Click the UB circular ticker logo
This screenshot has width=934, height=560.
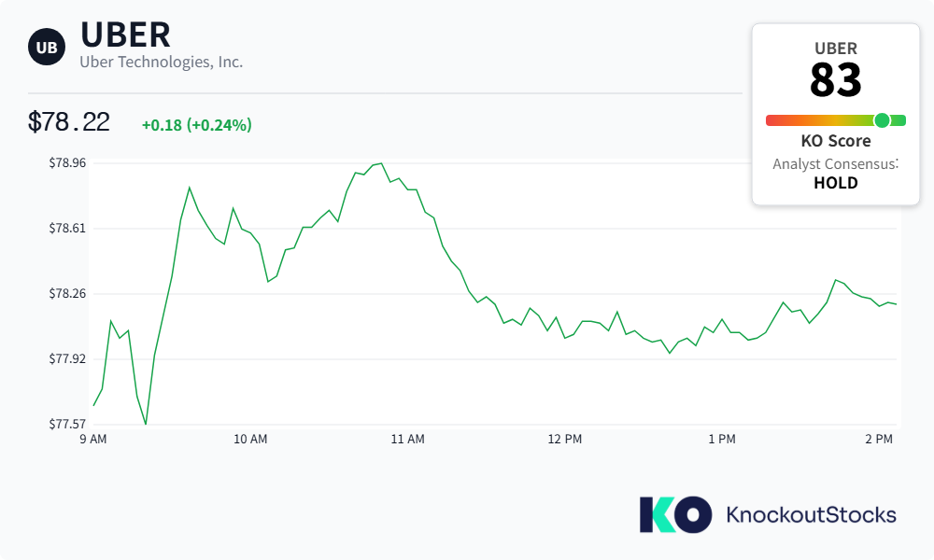point(47,47)
